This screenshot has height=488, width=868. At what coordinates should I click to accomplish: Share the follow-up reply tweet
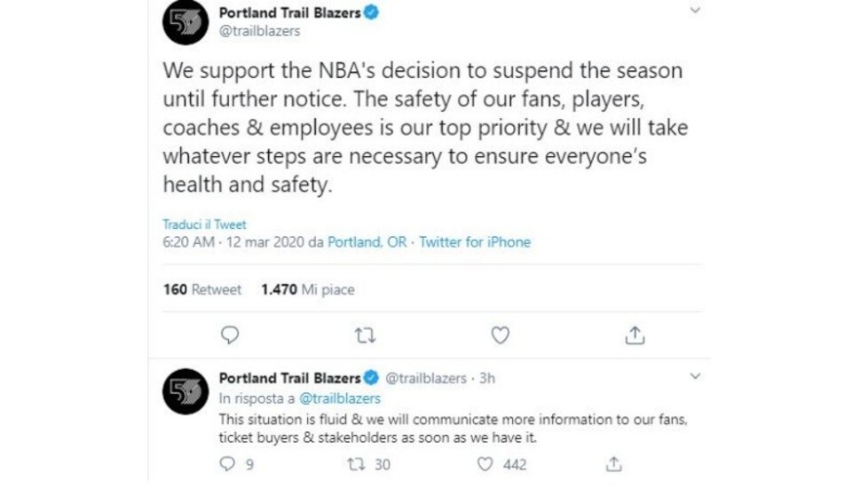point(613,464)
